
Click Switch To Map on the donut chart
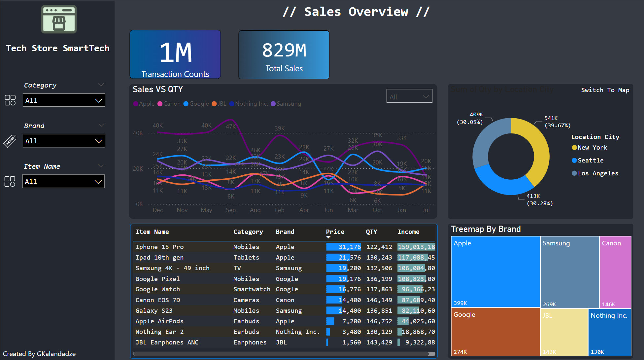605,90
